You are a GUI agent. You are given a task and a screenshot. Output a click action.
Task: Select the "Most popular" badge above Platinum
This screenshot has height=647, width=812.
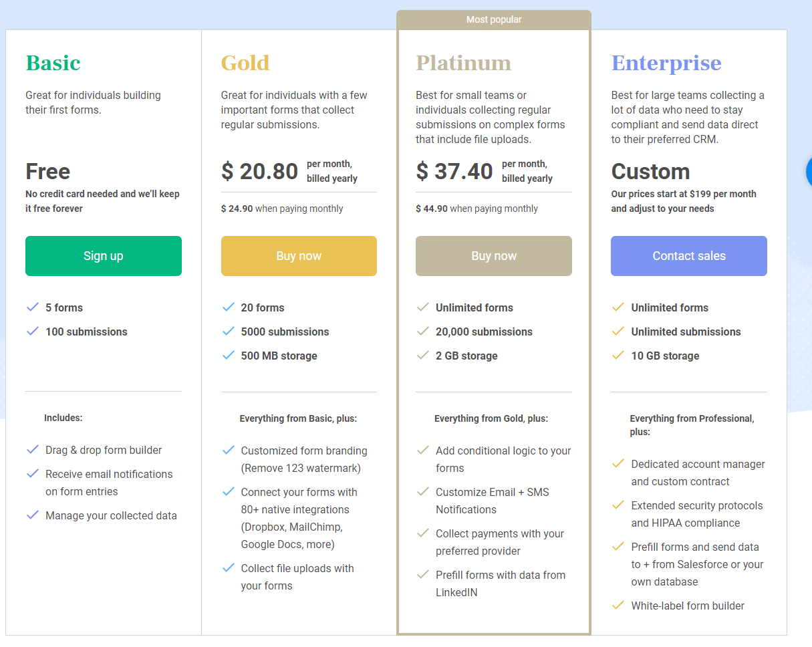pyautogui.click(x=494, y=20)
